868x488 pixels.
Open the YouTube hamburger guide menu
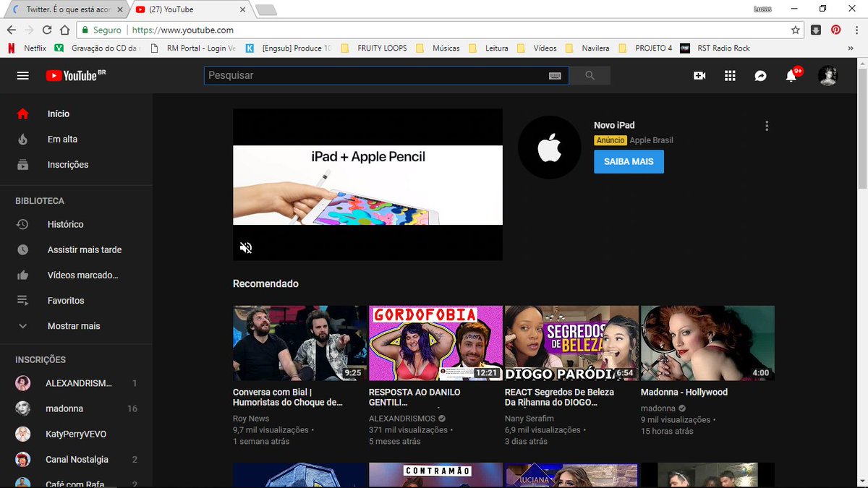23,76
